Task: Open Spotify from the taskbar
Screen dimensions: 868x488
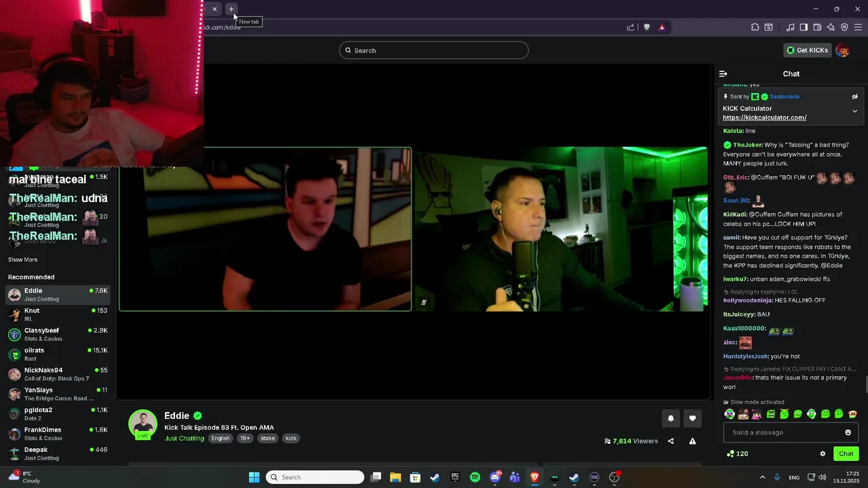Action: [475, 477]
